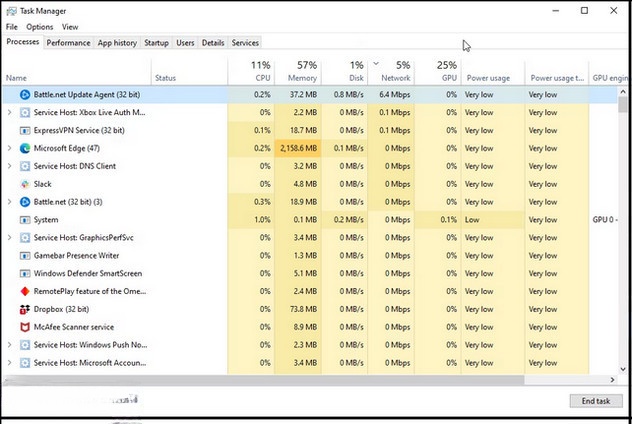
Task: Sort by the CPU column header
Action: click(251, 71)
